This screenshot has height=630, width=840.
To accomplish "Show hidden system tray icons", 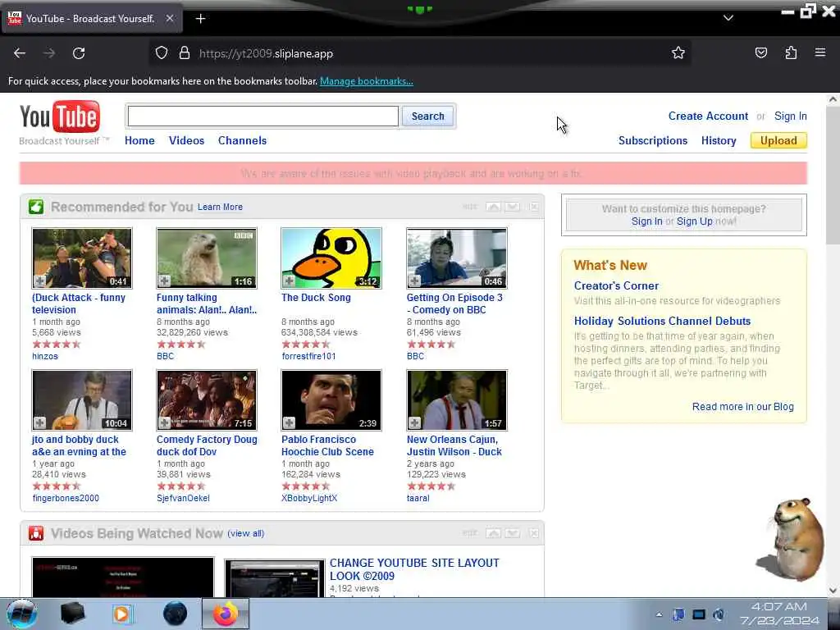I will [x=659, y=614].
